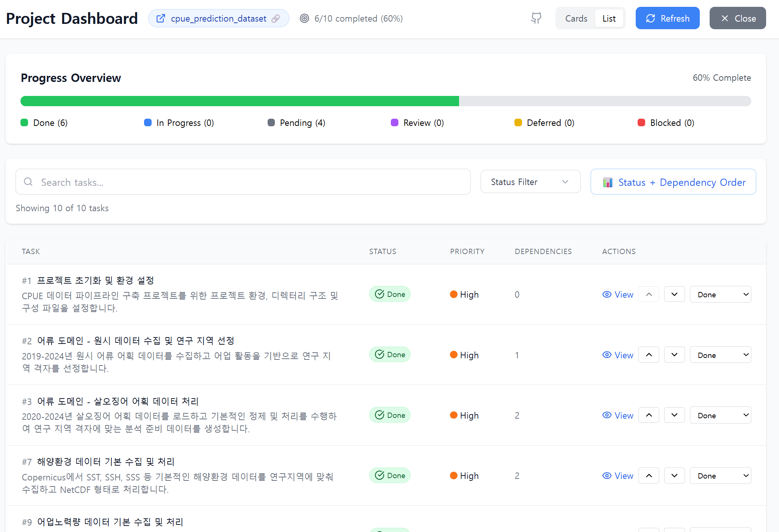The height and width of the screenshot is (532, 779).
Task: Click the gray Pending (4) legend swatch
Action: 271,122
